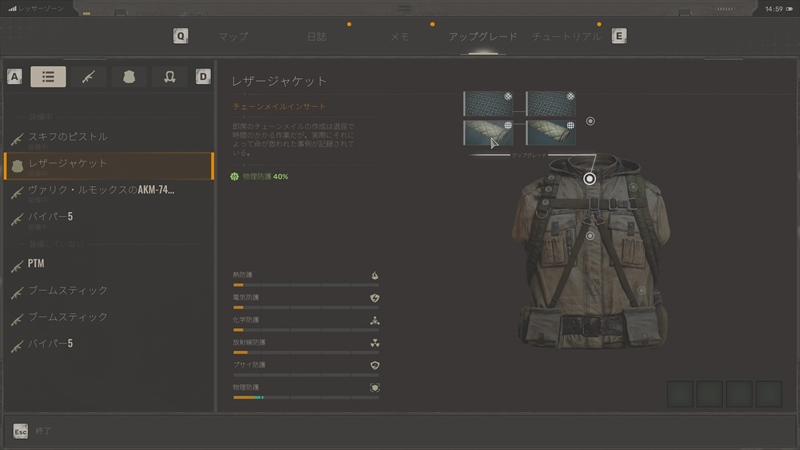Viewport: 800px width, 450px height.
Task: Click the 電気防護 lightning shield icon
Action: [x=374, y=298]
